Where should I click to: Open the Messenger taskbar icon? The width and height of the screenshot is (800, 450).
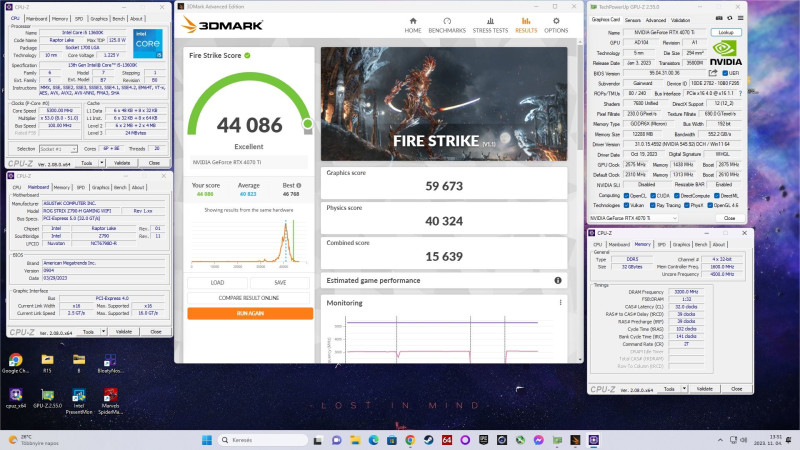539,440
